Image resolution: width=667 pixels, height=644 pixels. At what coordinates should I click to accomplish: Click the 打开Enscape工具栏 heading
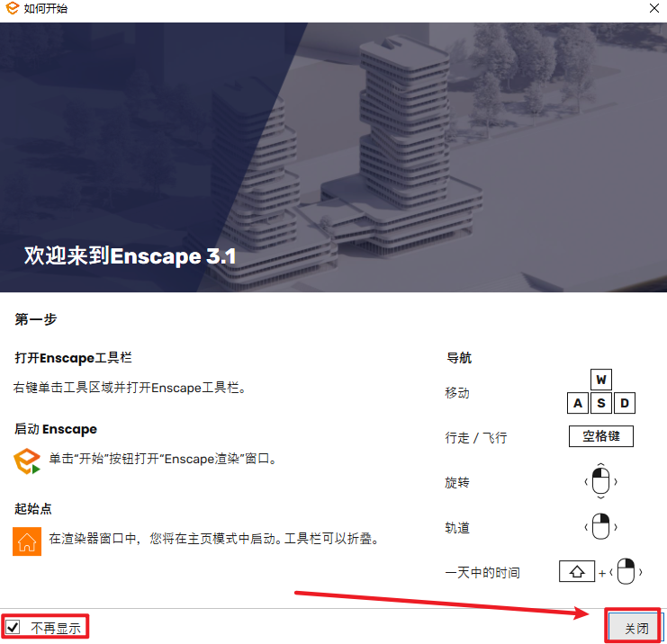(73, 358)
